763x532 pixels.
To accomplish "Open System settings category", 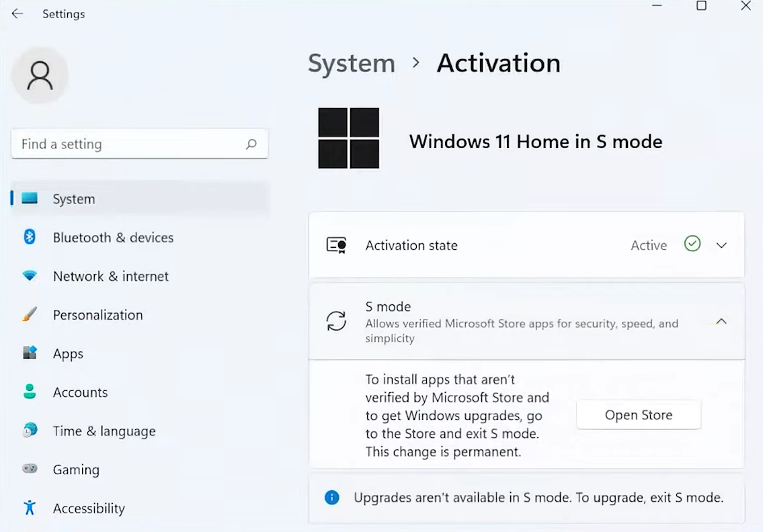I will (140, 198).
